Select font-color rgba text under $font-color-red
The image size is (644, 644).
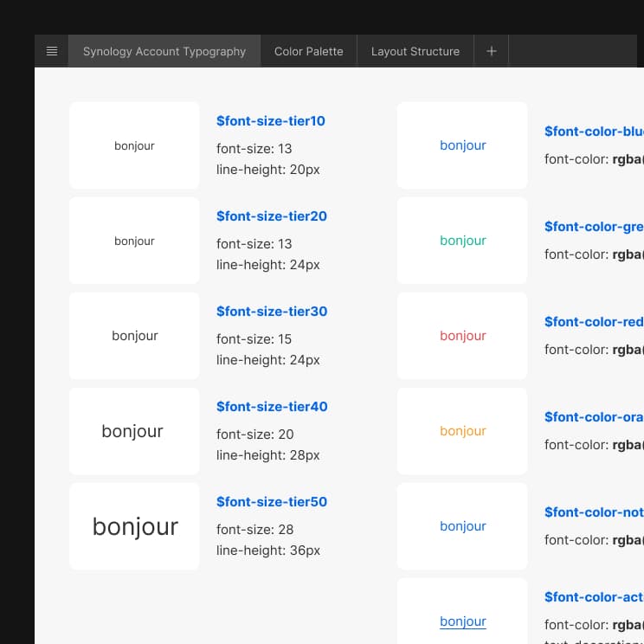coord(594,350)
